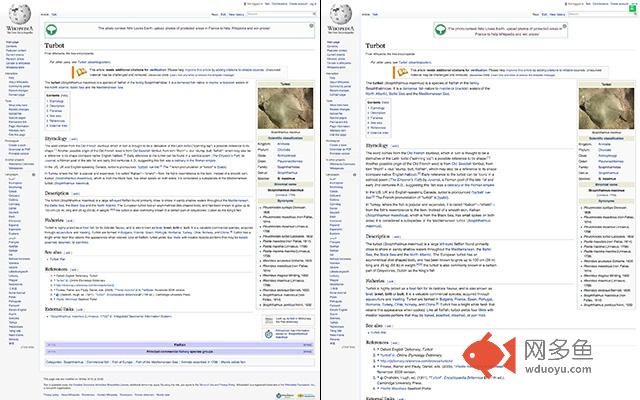Expand the Flatfish navbox with show link
The height and width of the screenshot is (400, 640).
(307, 345)
